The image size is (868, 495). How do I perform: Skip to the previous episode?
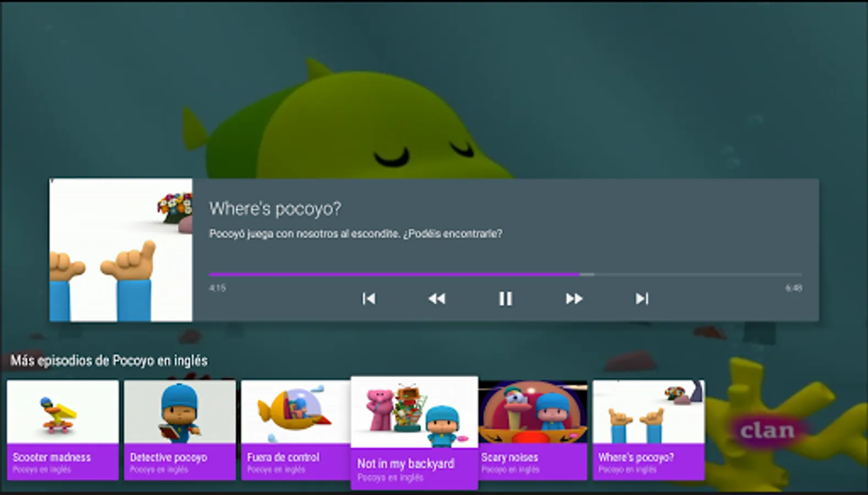(x=369, y=299)
